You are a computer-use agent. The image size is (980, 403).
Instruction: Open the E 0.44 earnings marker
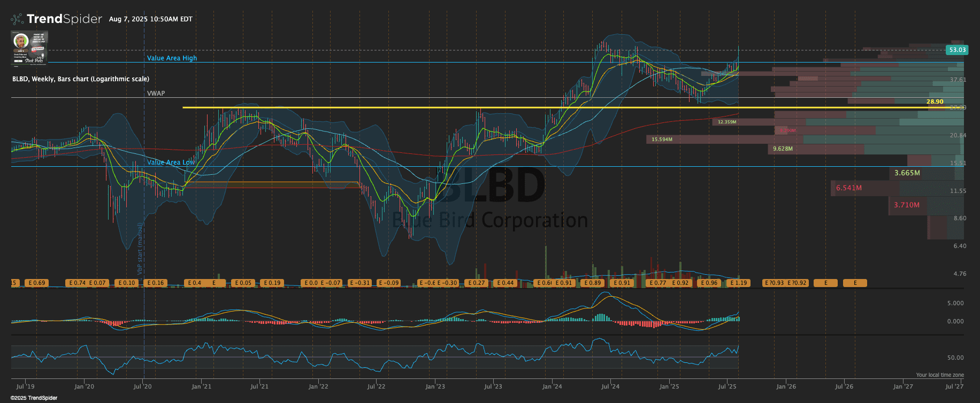pos(505,283)
